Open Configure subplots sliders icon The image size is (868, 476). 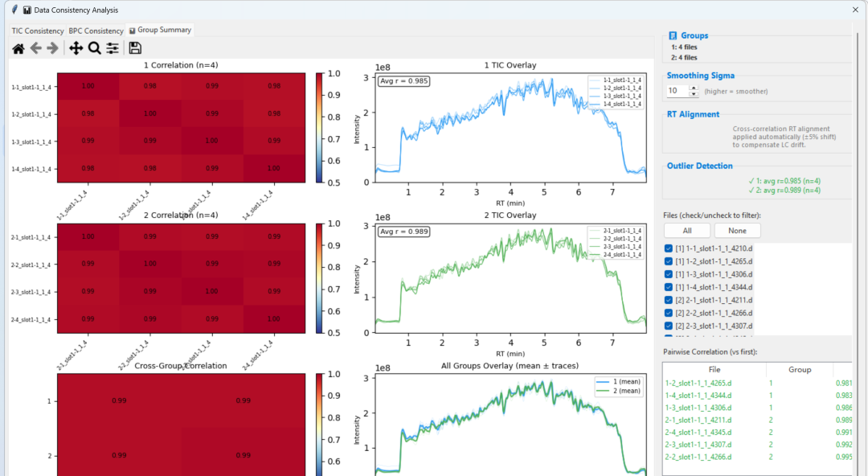(113, 49)
